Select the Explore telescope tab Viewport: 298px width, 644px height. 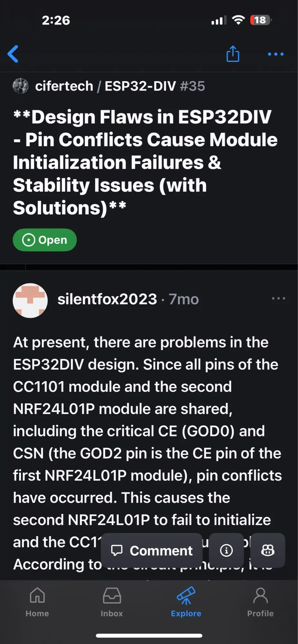pyautogui.click(x=186, y=601)
